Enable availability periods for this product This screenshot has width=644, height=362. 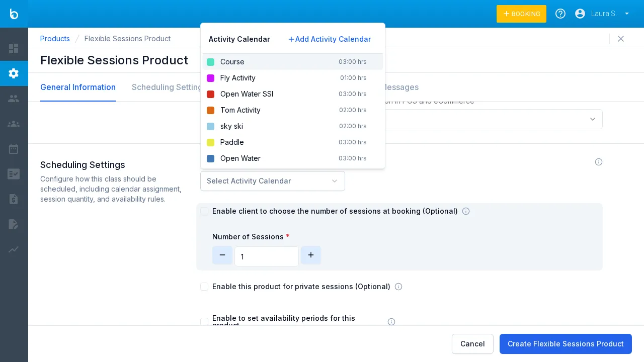204,322
